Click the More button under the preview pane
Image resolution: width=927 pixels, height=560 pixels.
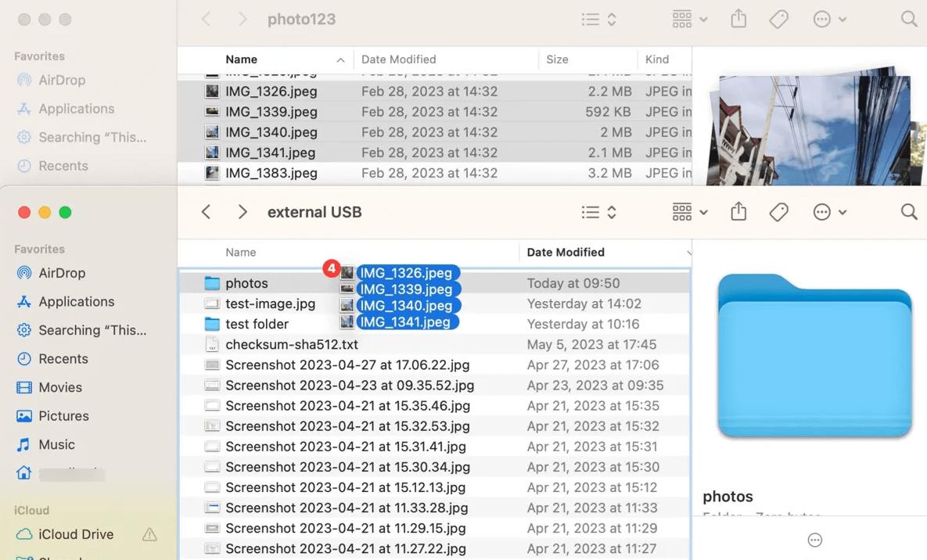(x=814, y=540)
